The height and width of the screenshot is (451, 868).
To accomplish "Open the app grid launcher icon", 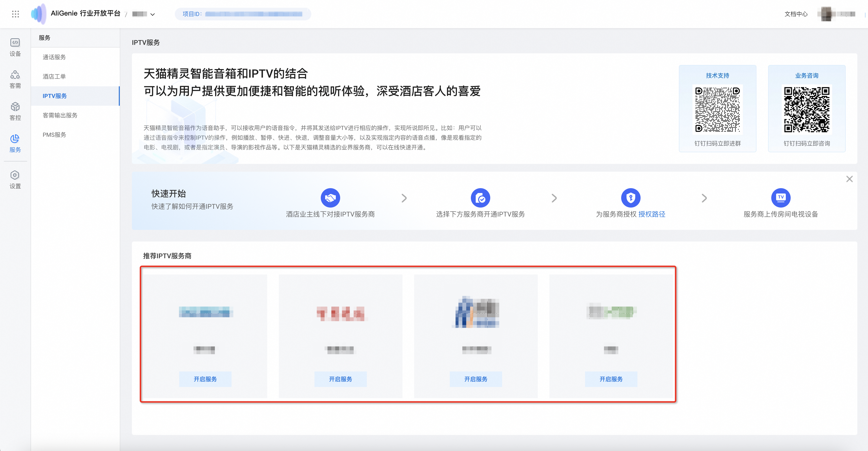I will click(15, 14).
